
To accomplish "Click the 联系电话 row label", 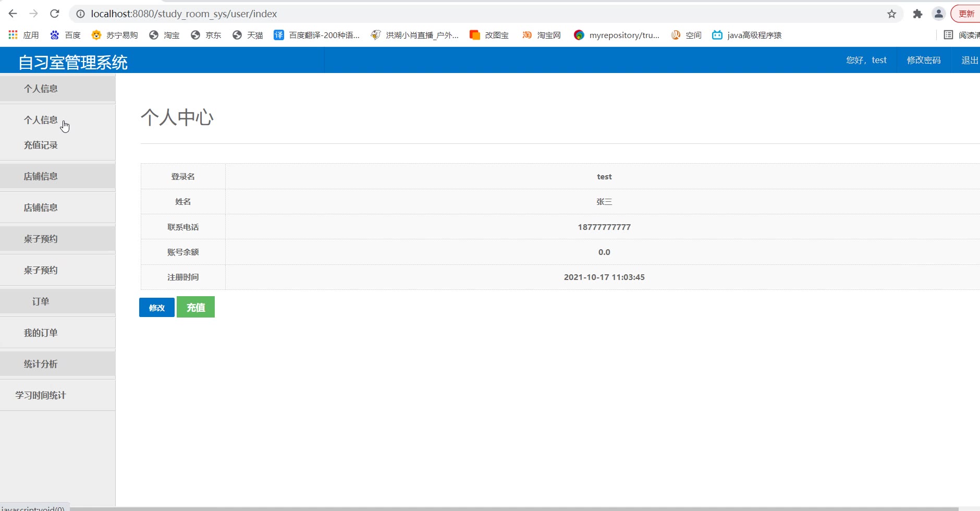I will tap(183, 227).
